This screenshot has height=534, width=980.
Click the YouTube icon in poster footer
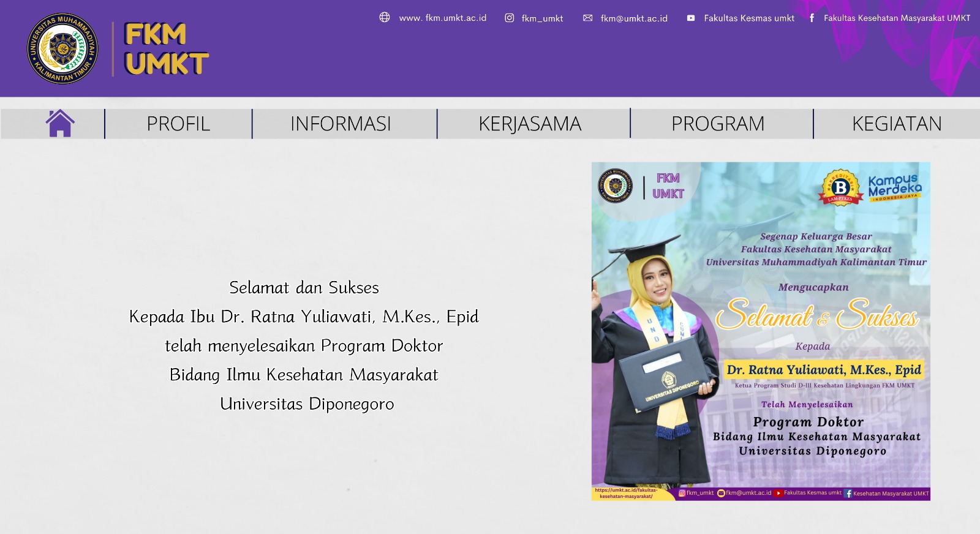coord(778,493)
